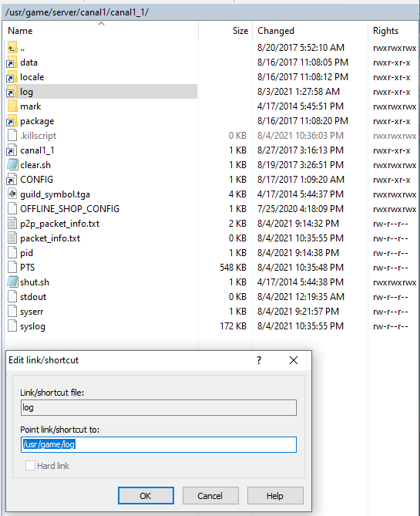420x516 pixels.
Task: Click the p2p_packet_info.txt text file icon
Action: click(12, 224)
